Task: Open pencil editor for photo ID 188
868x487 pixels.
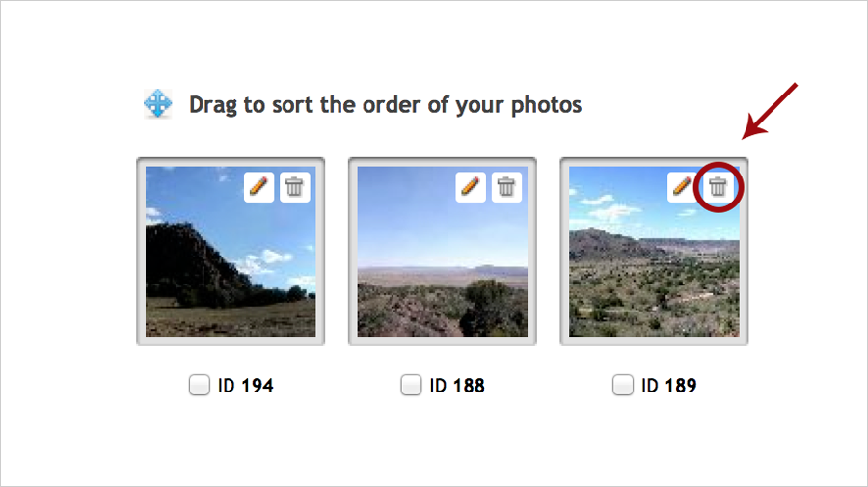Action: (x=471, y=187)
